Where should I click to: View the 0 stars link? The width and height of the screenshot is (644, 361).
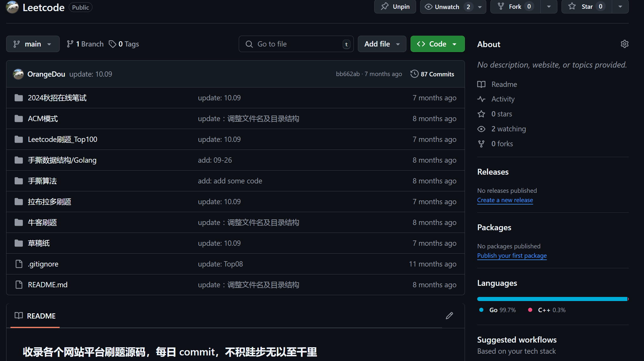495,114
